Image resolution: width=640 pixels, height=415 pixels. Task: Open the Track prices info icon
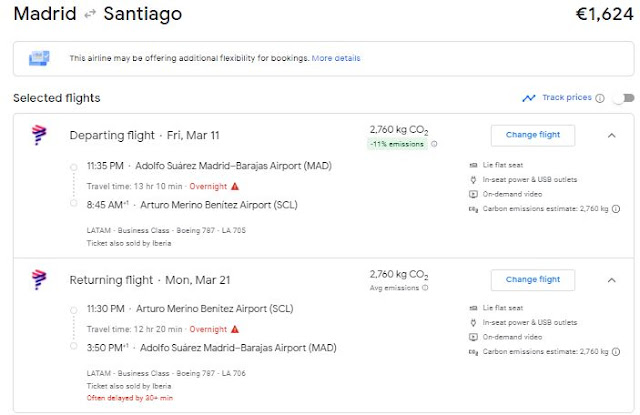[x=600, y=98]
